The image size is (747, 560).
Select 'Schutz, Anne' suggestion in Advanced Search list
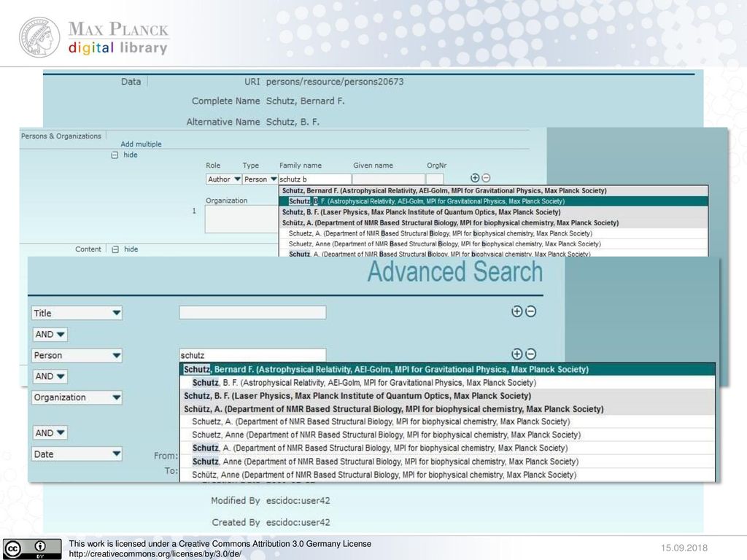click(447, 462)
